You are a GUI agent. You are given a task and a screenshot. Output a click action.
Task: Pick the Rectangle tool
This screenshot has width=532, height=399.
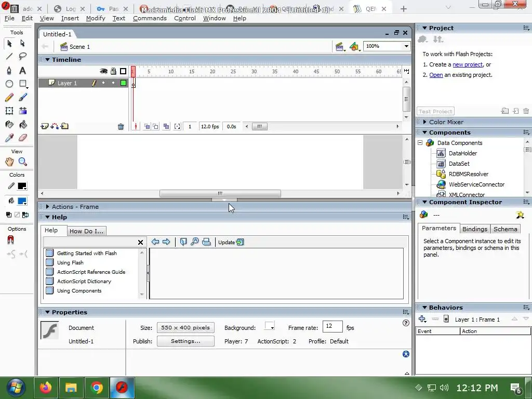click(x=23, y=84)
